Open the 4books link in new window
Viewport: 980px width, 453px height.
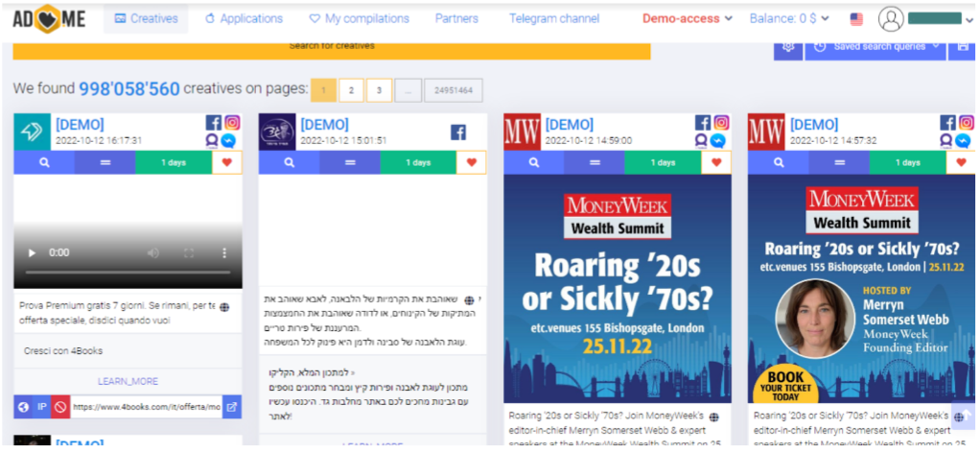(232, 407)
